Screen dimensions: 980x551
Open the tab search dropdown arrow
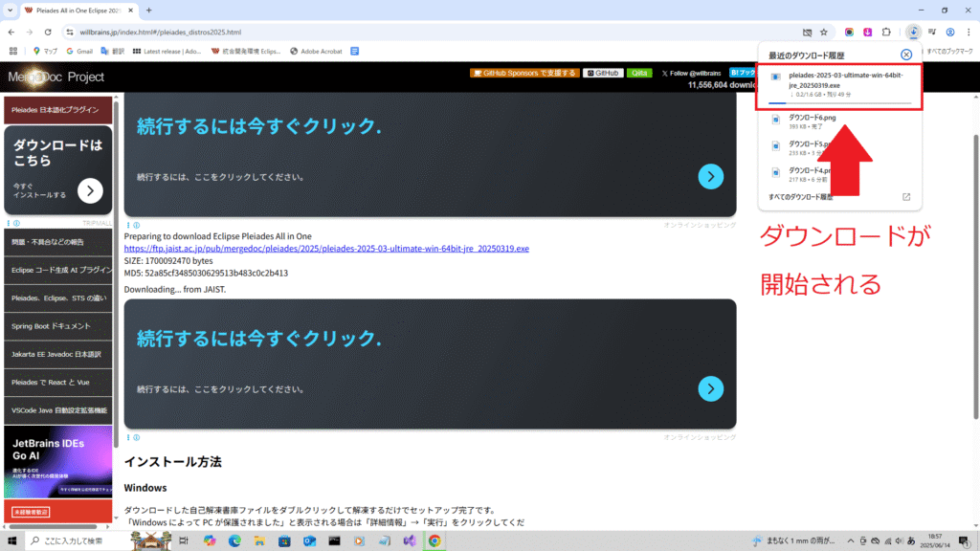[x=10, y=10]
